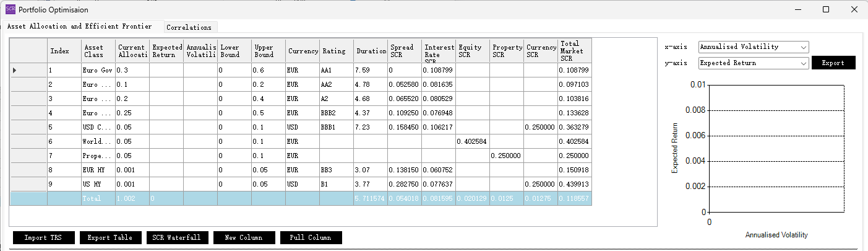Screen dimensions: 868x251
Task: Select Asset Allocation and Efficient Frontier tab
Action: tap(79, 27)
